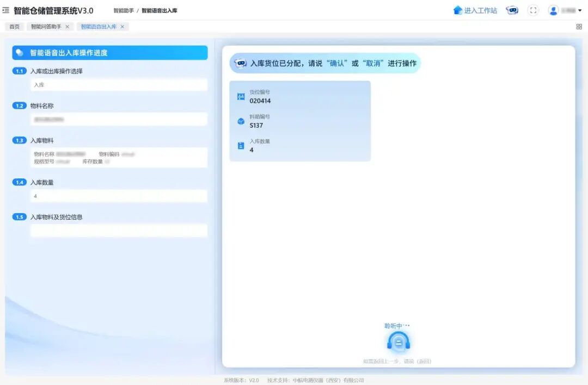Screen dimensions: 588x385
Task: Expand the user account dropdown arrow
Action: pyautogui.click(x=580, y=10)
